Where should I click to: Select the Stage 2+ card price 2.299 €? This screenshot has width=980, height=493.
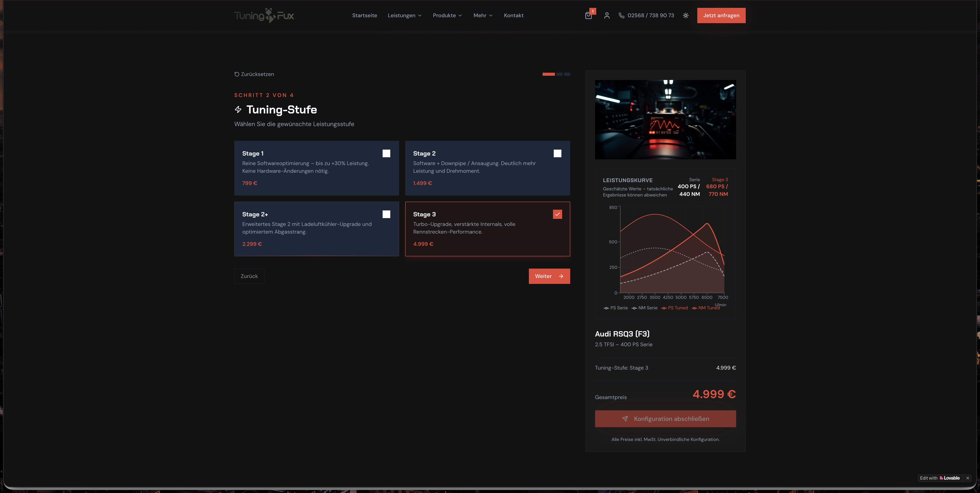click(252, 244)
